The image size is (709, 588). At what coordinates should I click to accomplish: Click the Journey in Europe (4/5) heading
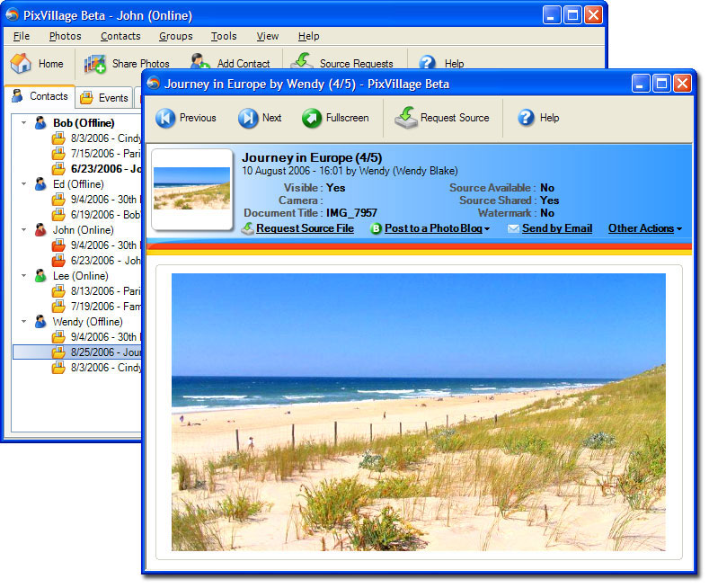(312, 158)
